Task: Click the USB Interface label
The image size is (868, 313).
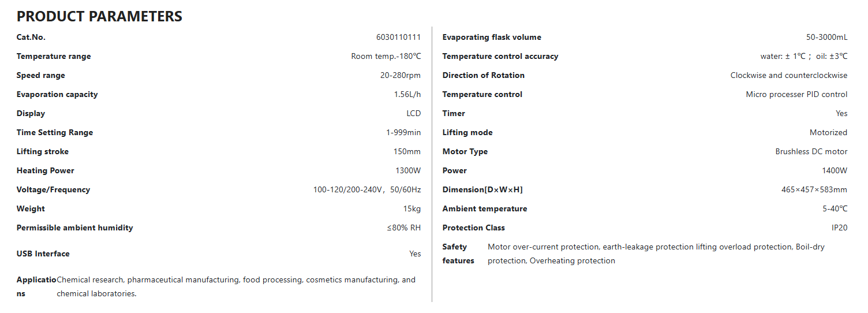Action: (x=43, y=254)
